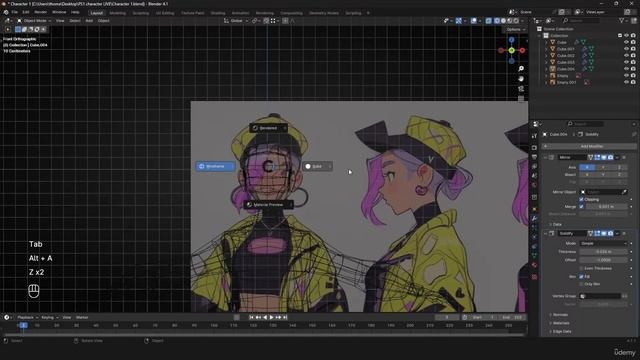The width and height of the screenshot is (640, 360).
Task: Toggle the camera view icon in viewport
Action: pos(521,89)
